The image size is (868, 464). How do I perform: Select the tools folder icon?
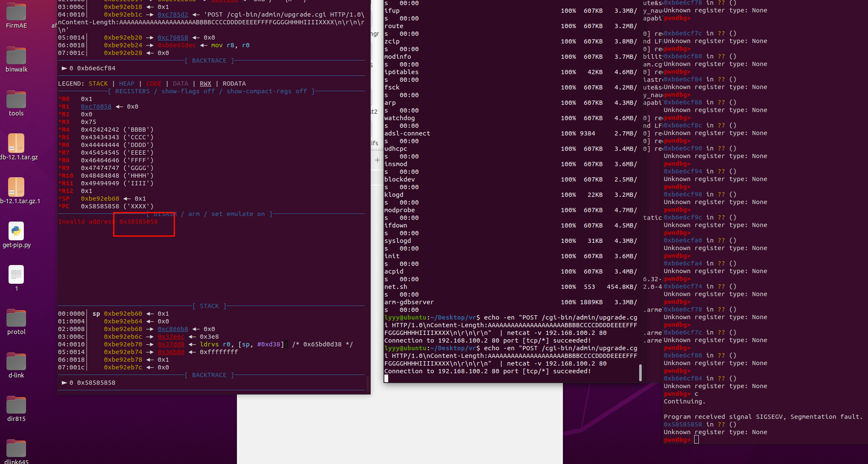point(16,100)
